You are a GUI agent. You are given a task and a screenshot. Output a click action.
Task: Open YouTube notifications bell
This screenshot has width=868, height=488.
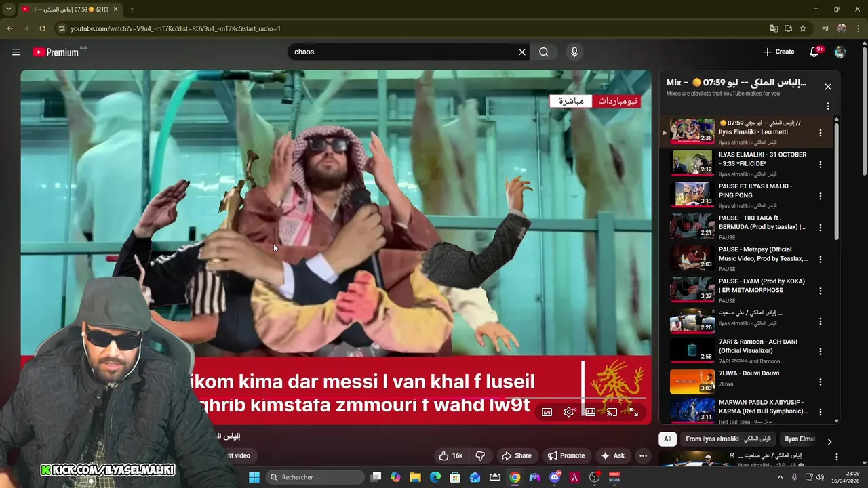815,52
